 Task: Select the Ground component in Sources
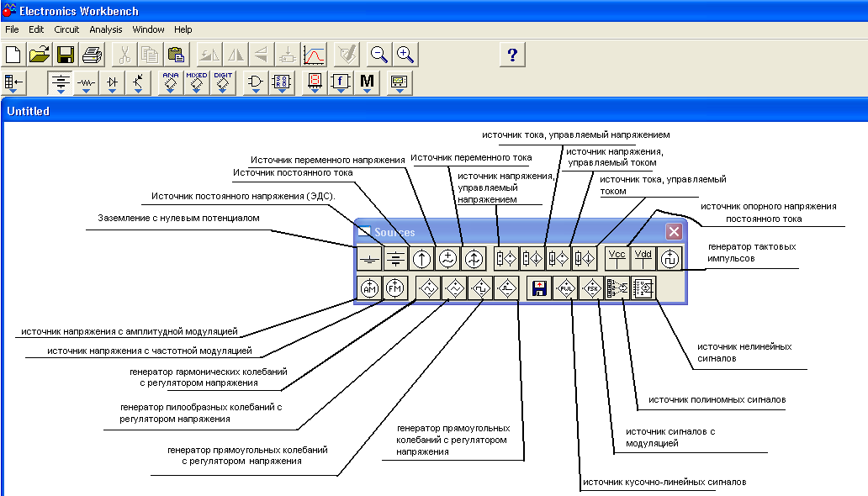tap(369, 259)
